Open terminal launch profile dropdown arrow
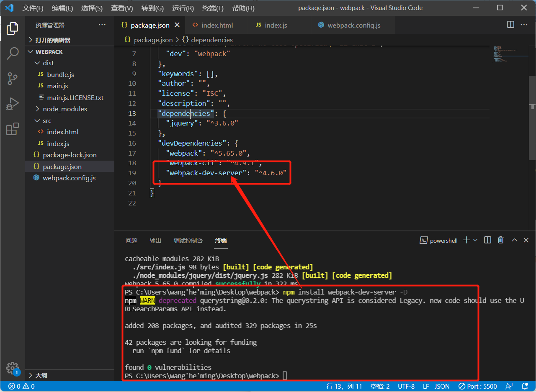The height and width of the screenshot is (392, 536). [x=475, y=240]
